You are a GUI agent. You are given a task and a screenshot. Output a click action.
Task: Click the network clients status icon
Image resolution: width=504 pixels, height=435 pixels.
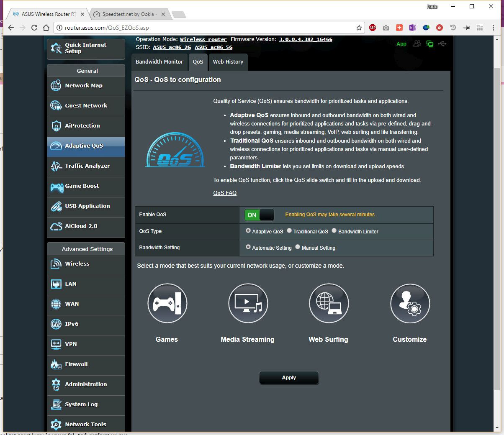[417, 43]
